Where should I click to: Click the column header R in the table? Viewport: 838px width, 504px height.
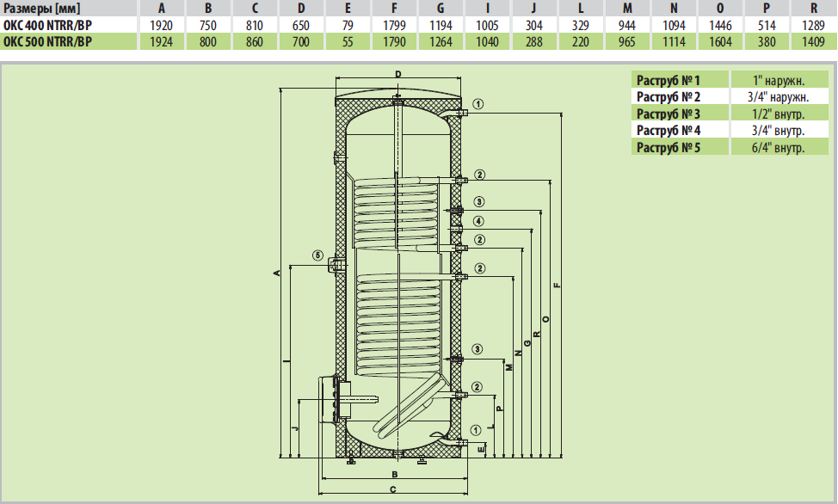814,9
